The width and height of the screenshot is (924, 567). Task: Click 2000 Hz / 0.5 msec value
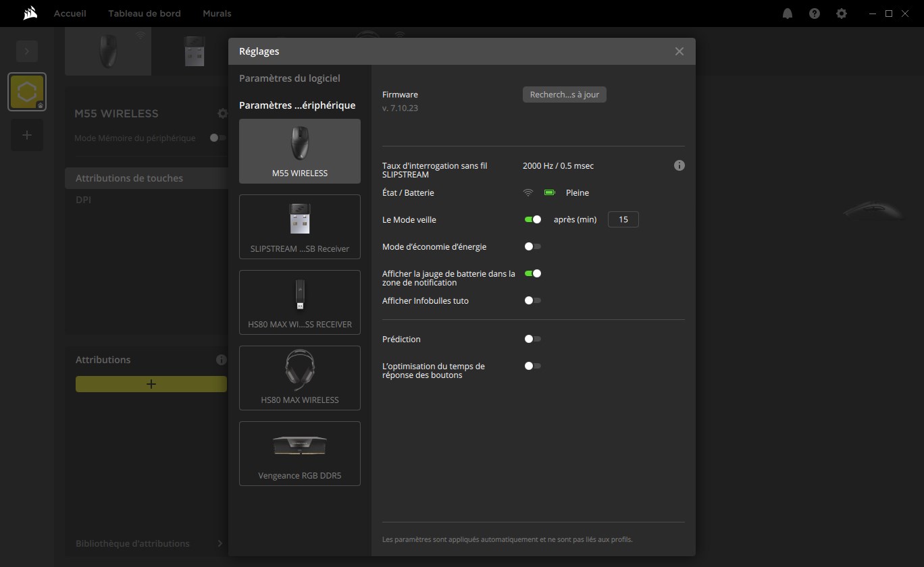pos(559,165)
